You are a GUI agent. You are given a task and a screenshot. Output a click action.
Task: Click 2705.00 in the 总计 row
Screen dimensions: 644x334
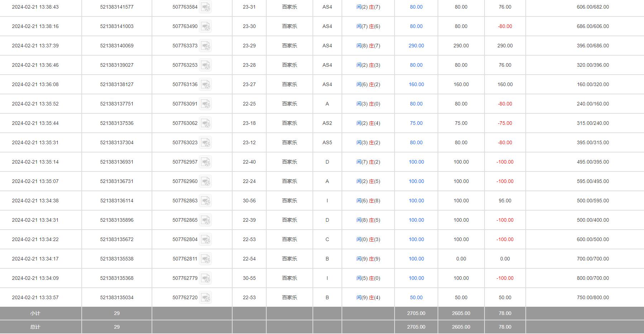coord(416,327)
